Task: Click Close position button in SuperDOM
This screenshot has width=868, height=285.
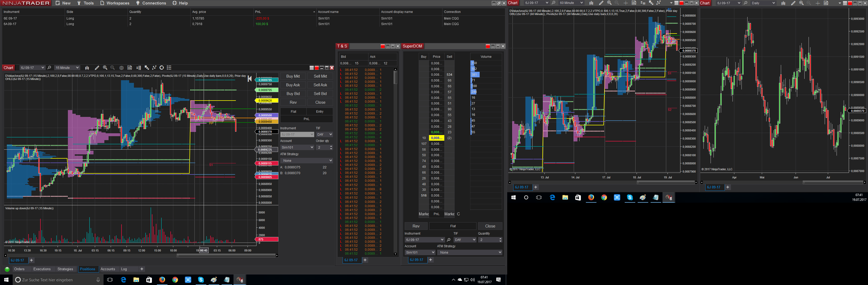Action: [490, 226]
